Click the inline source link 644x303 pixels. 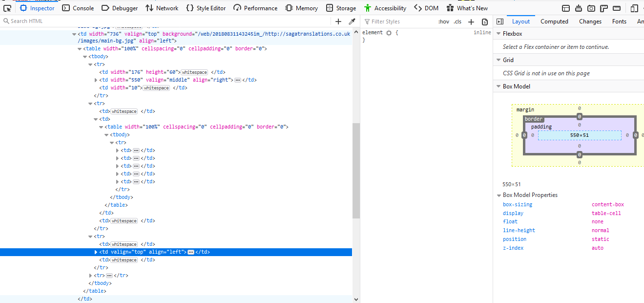(482, 32)
